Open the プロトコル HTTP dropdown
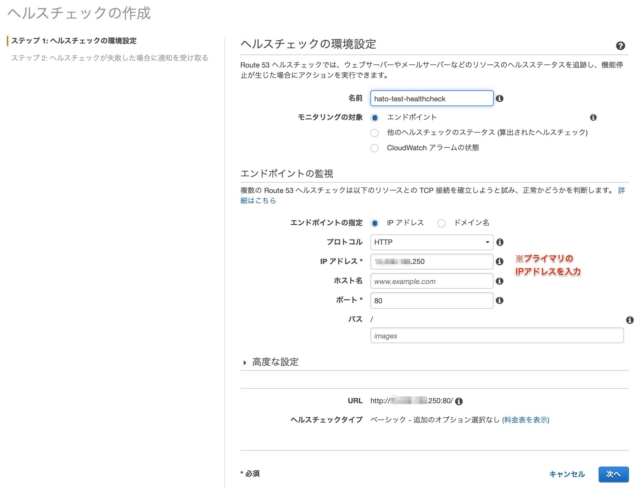Image resolution: width=640 pixels, height=488 pixels. pos(431,242)
